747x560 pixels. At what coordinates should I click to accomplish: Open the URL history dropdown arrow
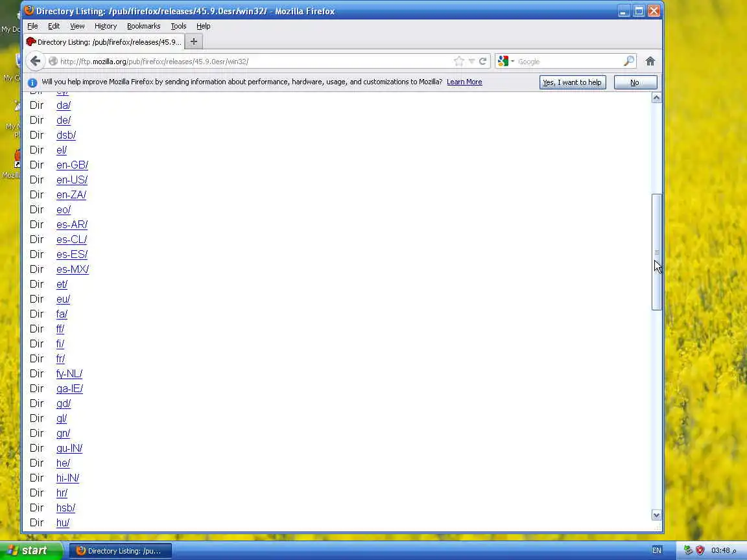pyautogui.click(x=471, y=62)
